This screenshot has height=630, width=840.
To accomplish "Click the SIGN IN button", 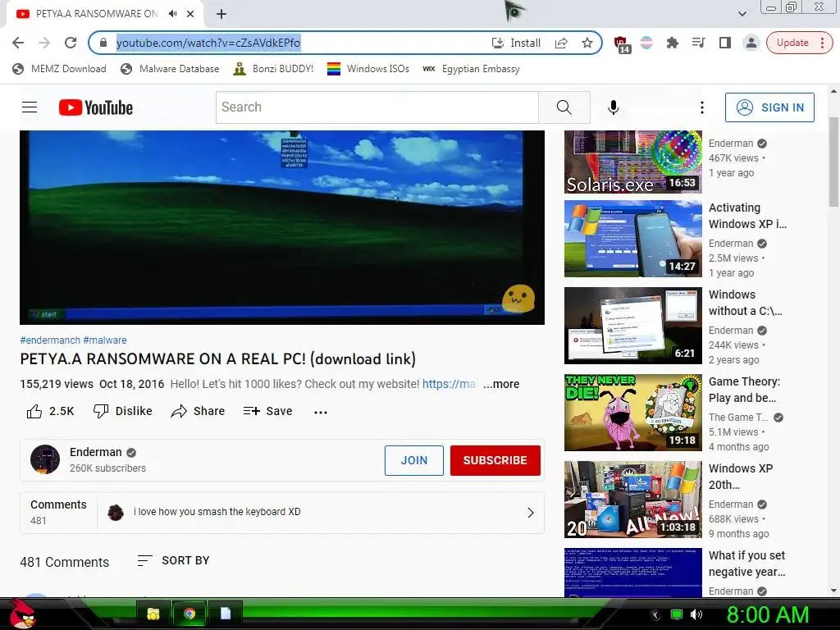I will click(769, 107).
